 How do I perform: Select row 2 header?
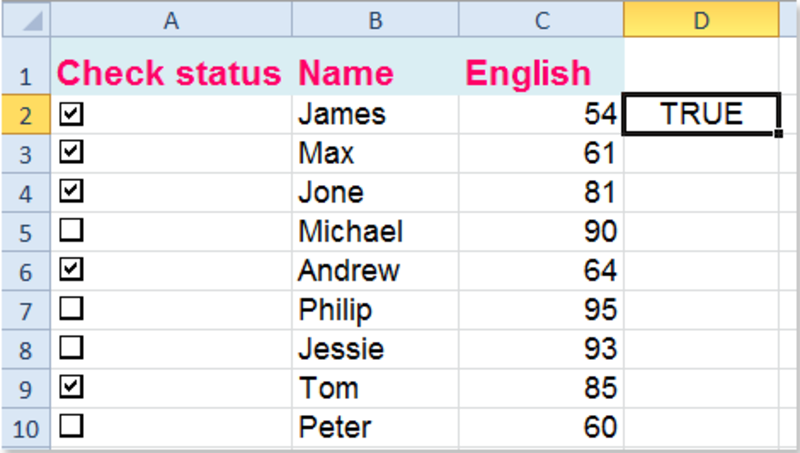[26, 114]
